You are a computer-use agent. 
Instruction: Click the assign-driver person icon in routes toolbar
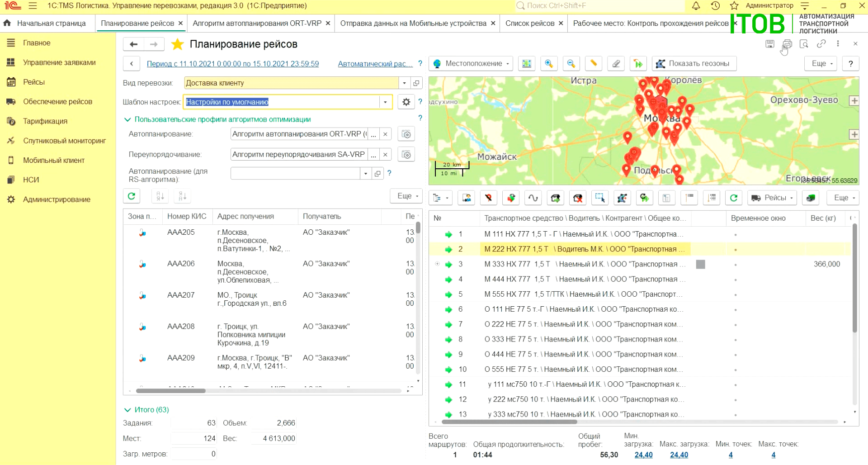(467, 198)
